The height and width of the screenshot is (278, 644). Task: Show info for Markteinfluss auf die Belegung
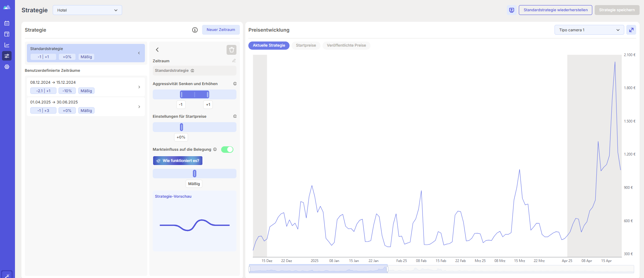[x=215, y=149]
